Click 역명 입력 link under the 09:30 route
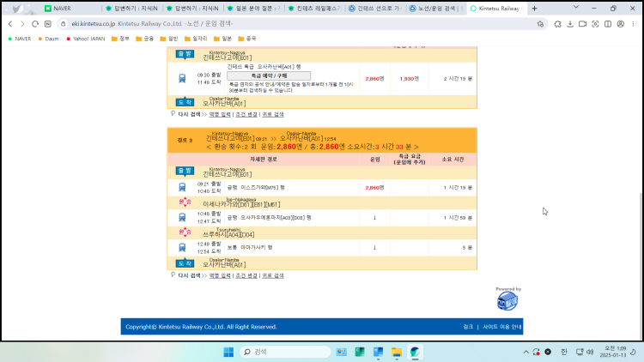The image size is (644, 362). click(x=220, y=114)
